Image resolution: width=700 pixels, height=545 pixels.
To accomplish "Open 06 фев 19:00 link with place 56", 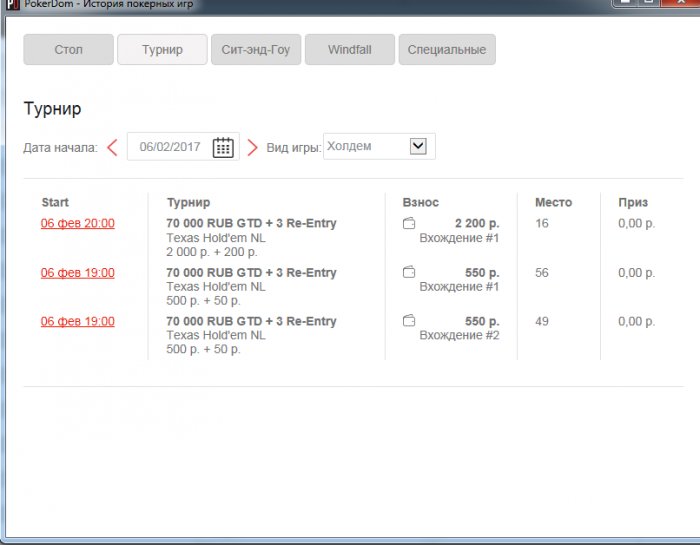I will coord(77,273).
